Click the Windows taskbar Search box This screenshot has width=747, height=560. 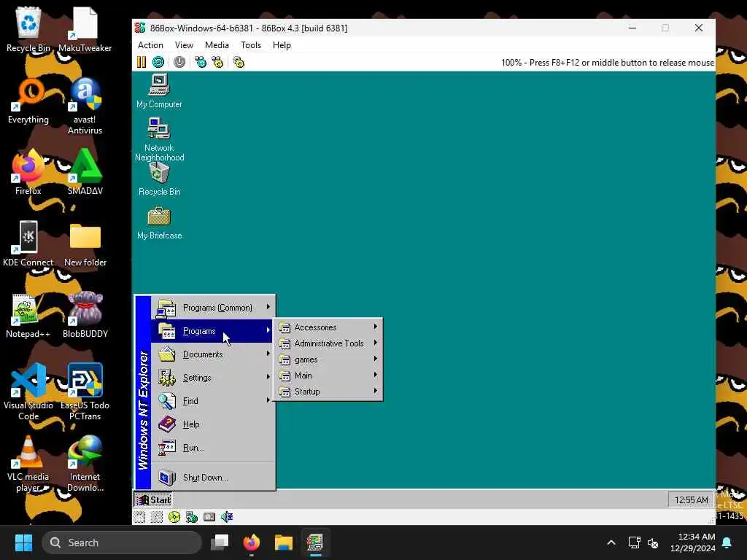click(122, 542)
